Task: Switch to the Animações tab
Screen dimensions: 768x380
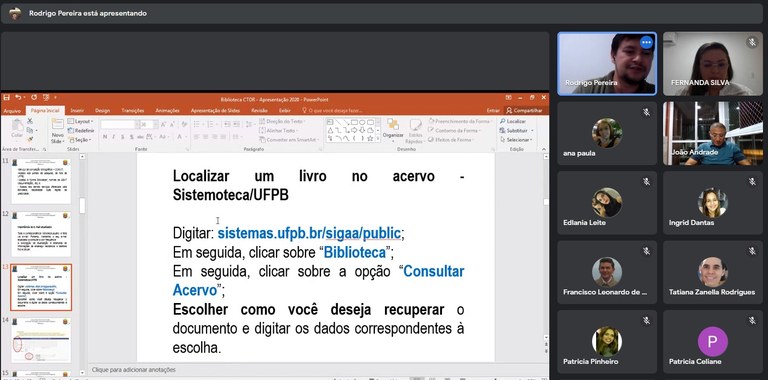Action: (168, 111)
